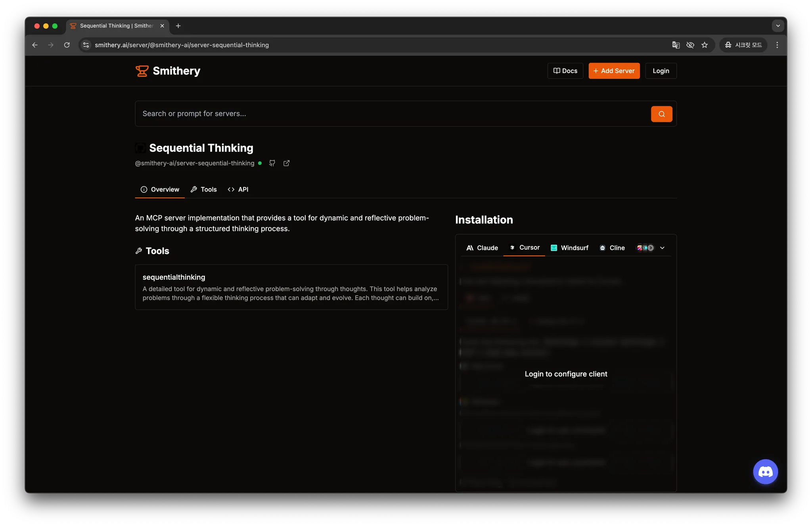Click the @smithery-ai/server-sequential-thinking text

click(195, 163)
